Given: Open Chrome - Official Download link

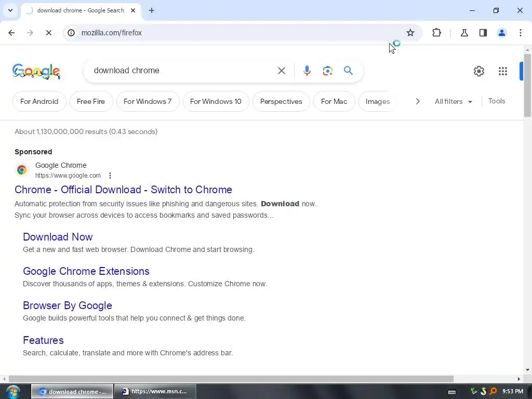Looking at the screenshot, I should 123,190.
